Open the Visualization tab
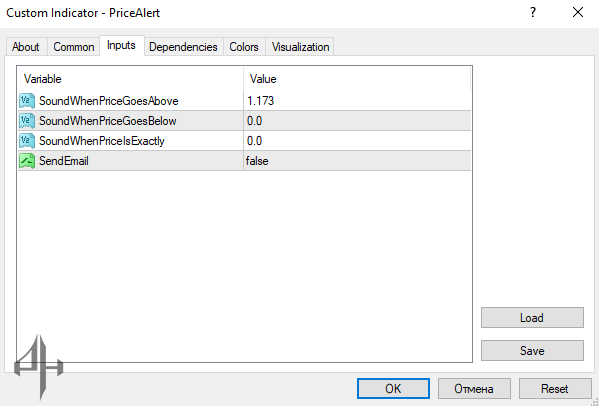The width and height of the screenshot is (599, 406). [300, 47]
